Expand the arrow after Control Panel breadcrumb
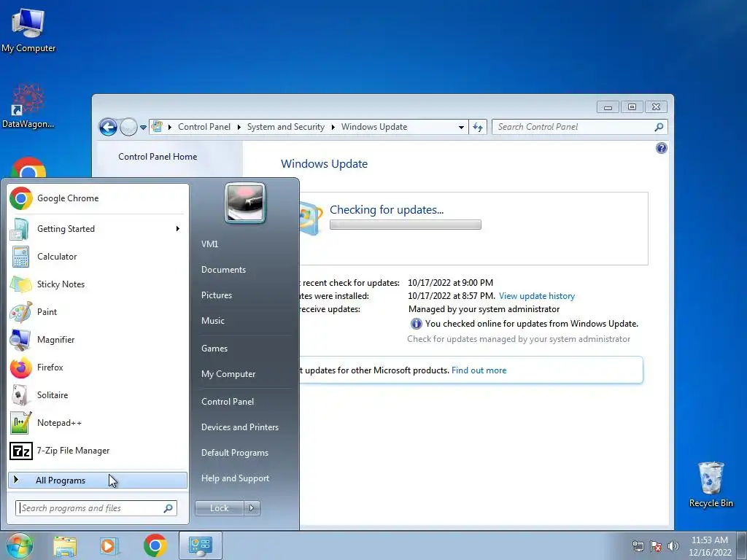This screenshot has width=747, height=560. [239, 127]
